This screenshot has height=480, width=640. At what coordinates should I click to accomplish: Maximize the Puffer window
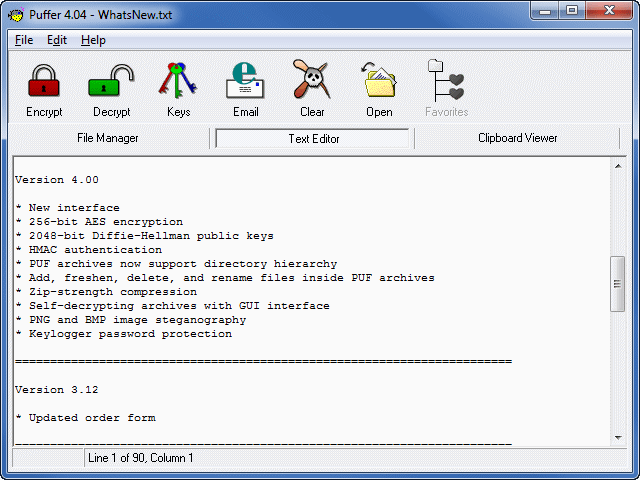coord(572,11)
